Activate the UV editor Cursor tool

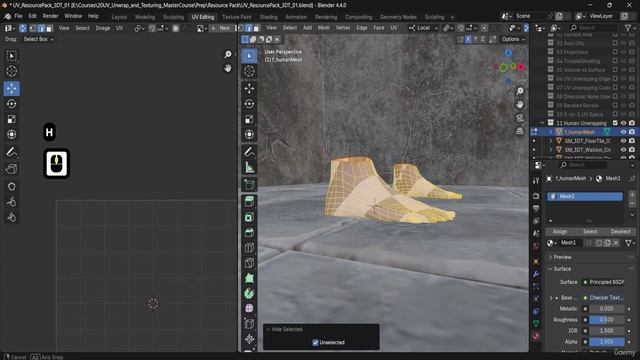[11, 71]
